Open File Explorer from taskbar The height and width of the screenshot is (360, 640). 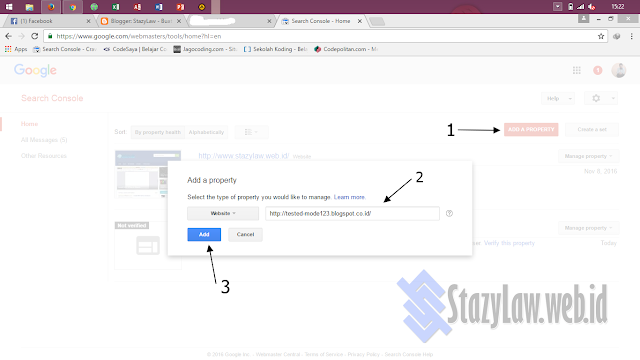pyautogui.click(x=29, y=7)
